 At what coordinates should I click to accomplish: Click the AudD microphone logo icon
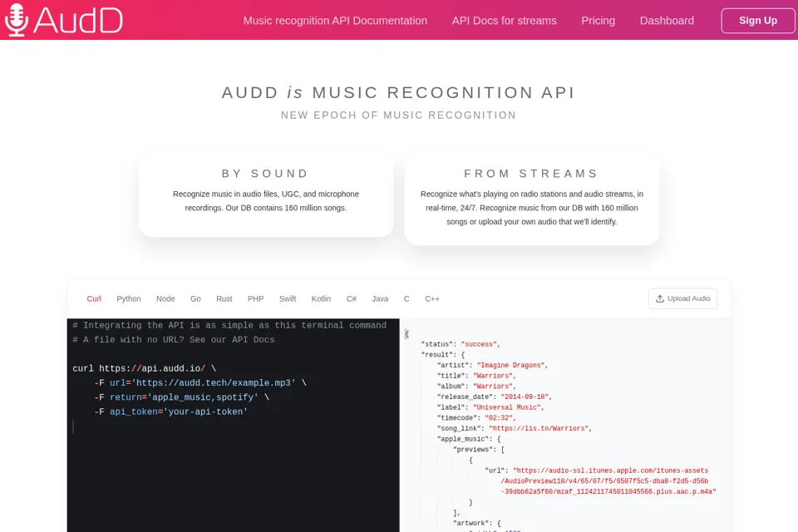pyautogui.click(x=17, y=20)
